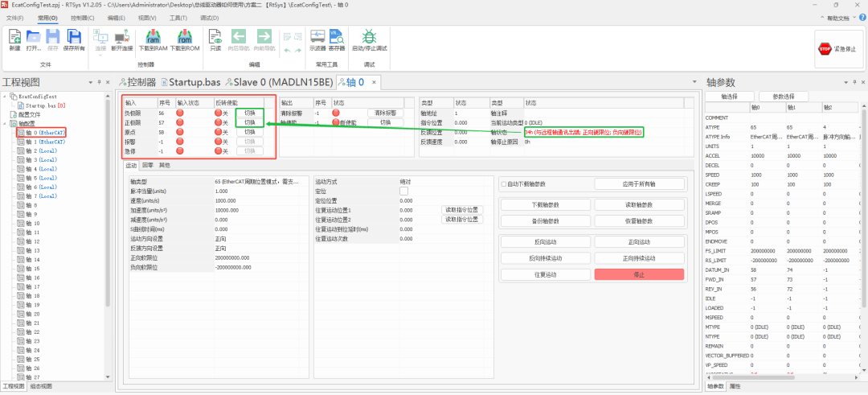Switch to the 其他 tab
868x395 pixels.
165,165
